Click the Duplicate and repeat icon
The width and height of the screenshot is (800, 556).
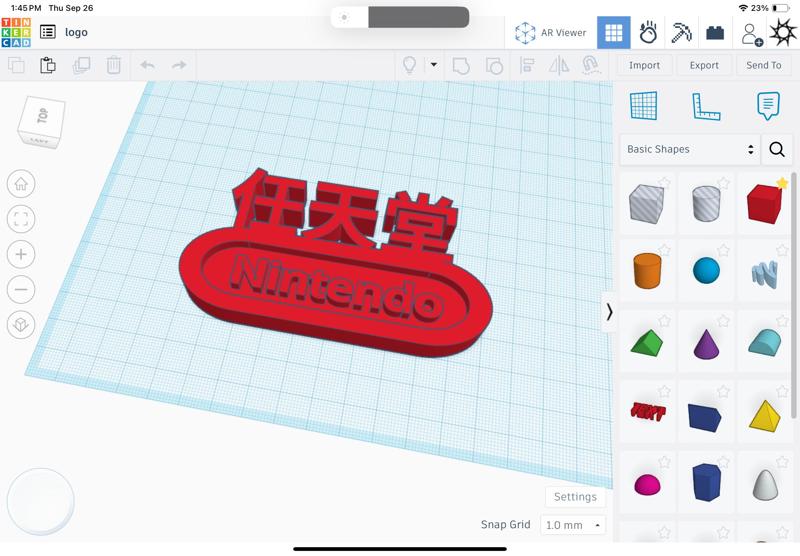tap(82, 65)
